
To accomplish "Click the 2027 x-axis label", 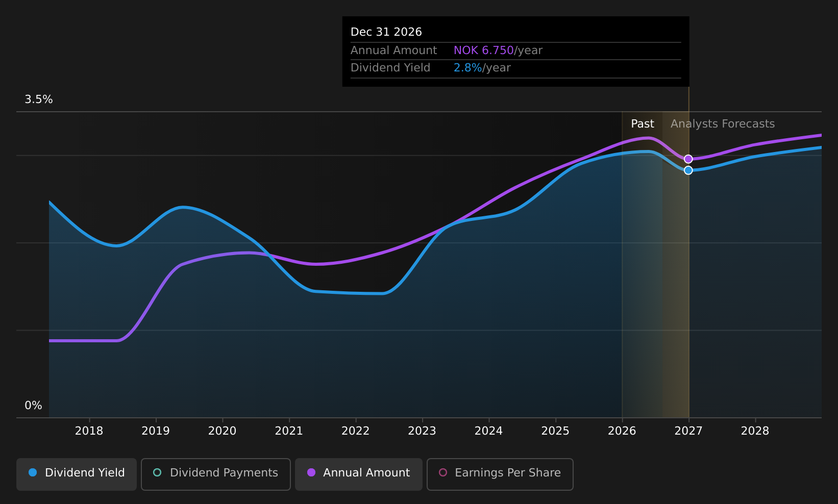I will click(688, 431).
